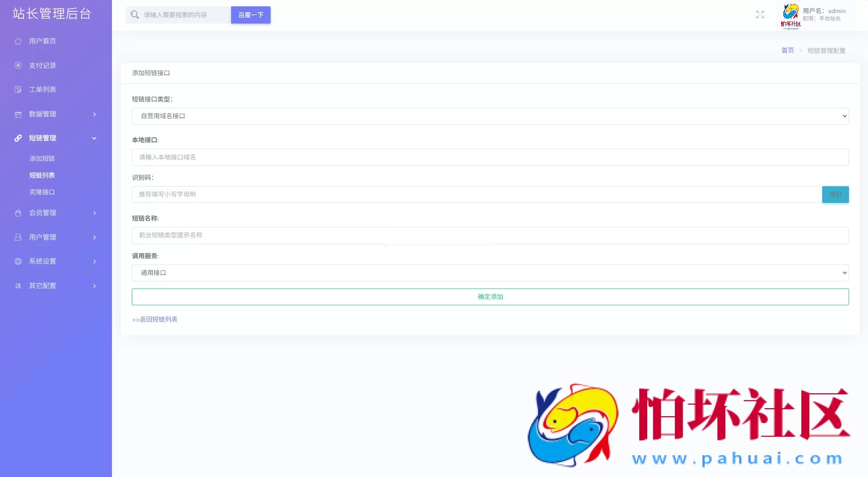The image size is (868, 477).
Task: Collapse the 短链管理 menu chevron
Action: [94, 138]
